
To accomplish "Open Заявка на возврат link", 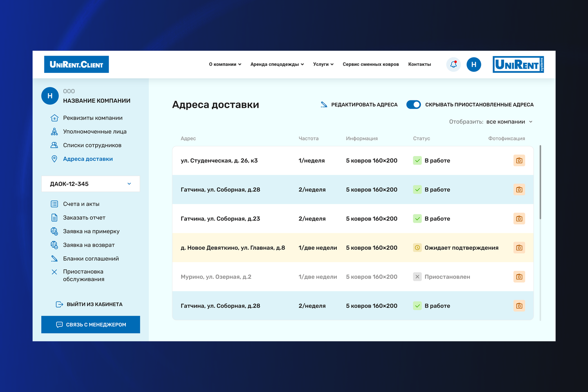I will pos(89,245).
